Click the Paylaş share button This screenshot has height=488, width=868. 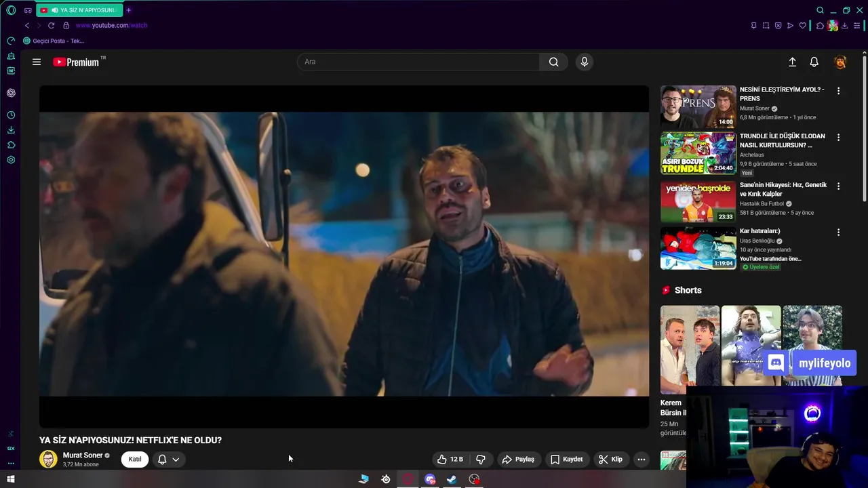pyautogui.click(x=518, y=459)
